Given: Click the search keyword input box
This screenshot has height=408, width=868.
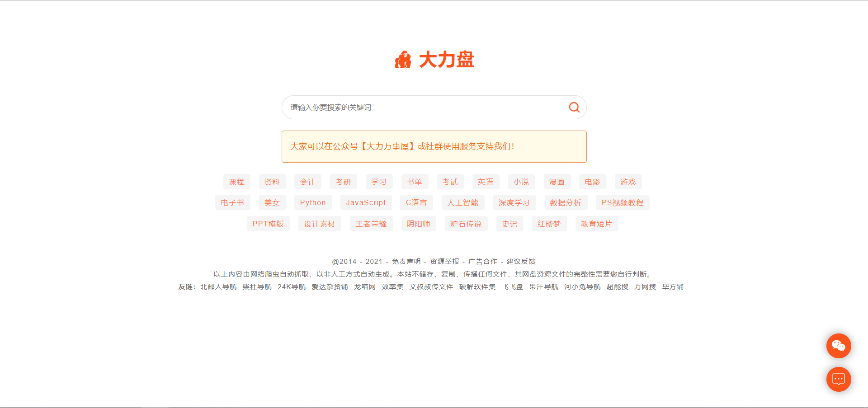Looking at the screenshot, I should [x=407, y=107].
